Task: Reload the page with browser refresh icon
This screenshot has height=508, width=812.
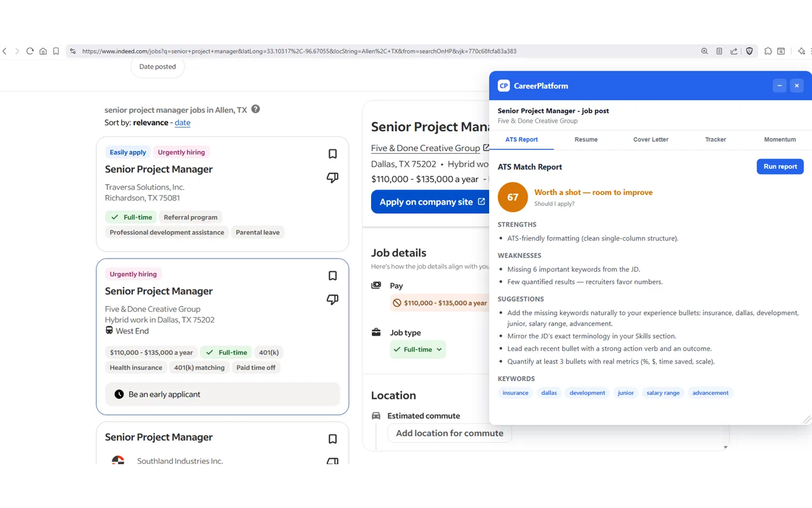Action: tap(30, 51)
